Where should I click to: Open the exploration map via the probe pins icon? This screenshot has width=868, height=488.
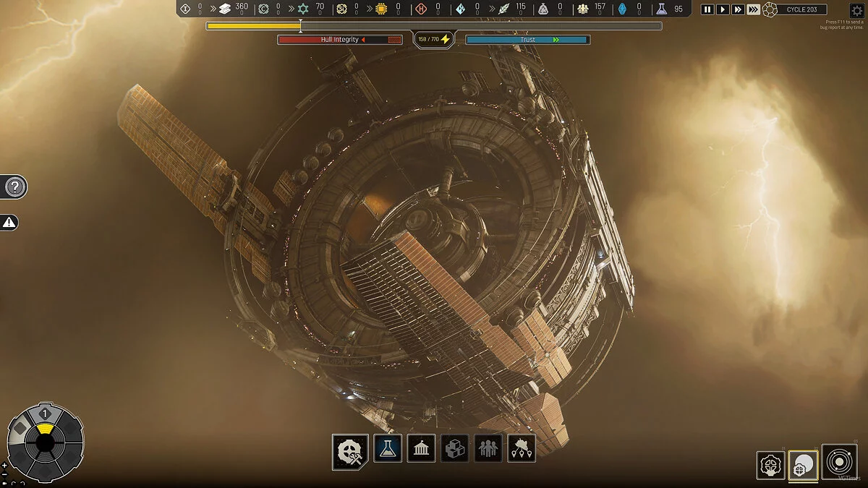(521, 448)
